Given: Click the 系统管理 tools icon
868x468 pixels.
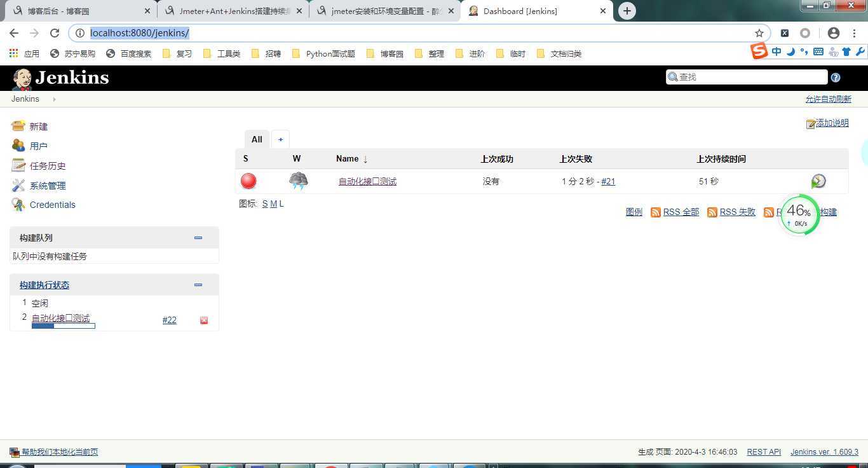Looking at the screenshot, I should [x=18, y=185].
